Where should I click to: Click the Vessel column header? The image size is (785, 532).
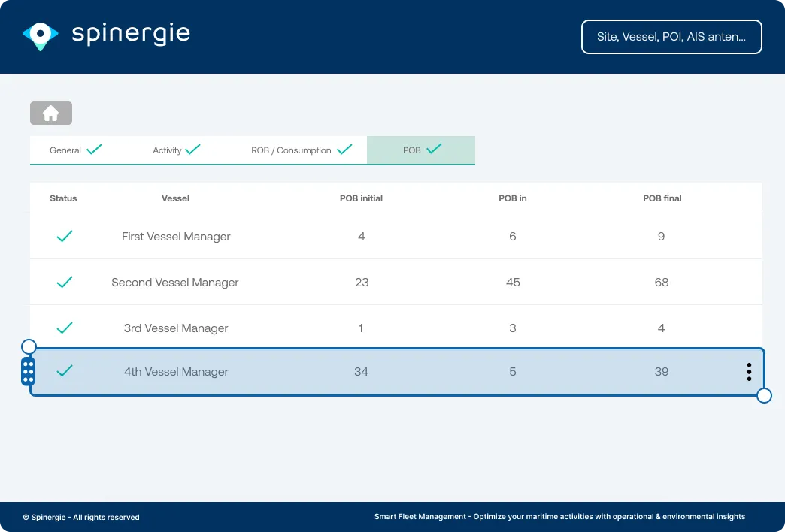175,198
